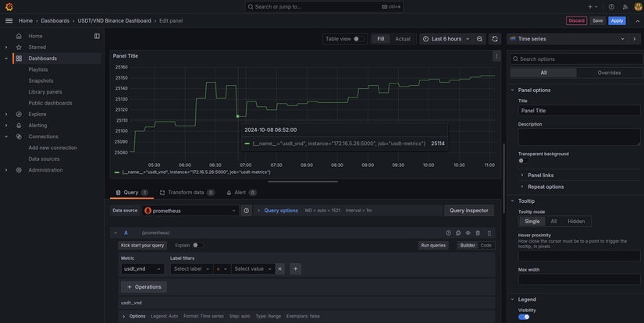
Task: Open the hamburger navigation menu
Action: point(9,20)
